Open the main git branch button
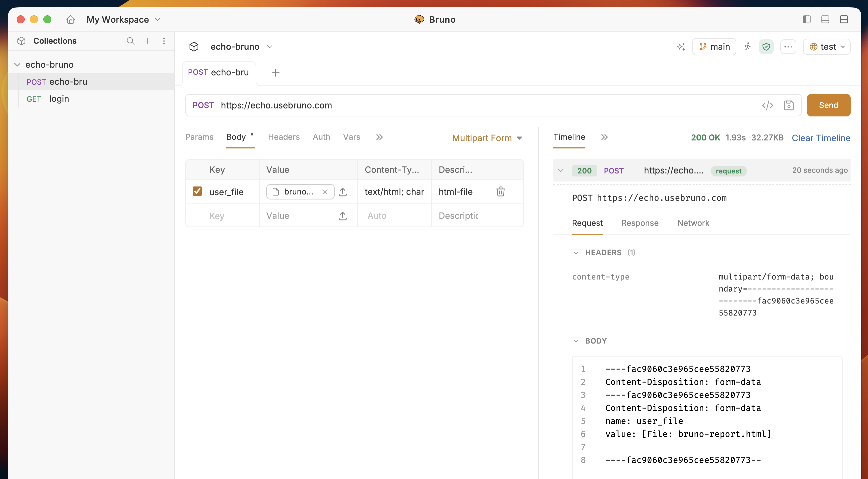This screenshot has height=479, width=868. click(714, 47)
